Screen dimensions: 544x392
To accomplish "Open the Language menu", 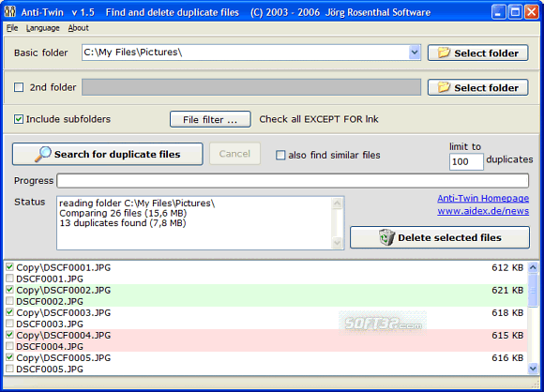I will click(42, 28).
